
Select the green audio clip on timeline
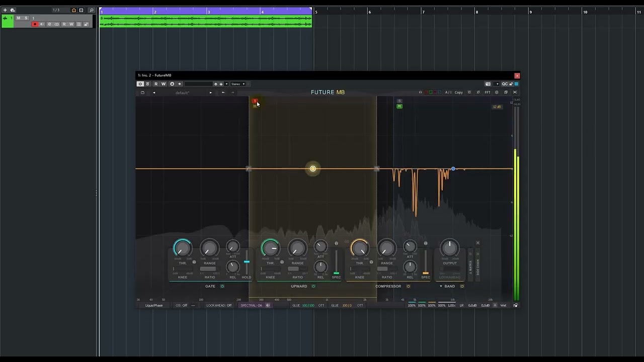tap(206, 21)
